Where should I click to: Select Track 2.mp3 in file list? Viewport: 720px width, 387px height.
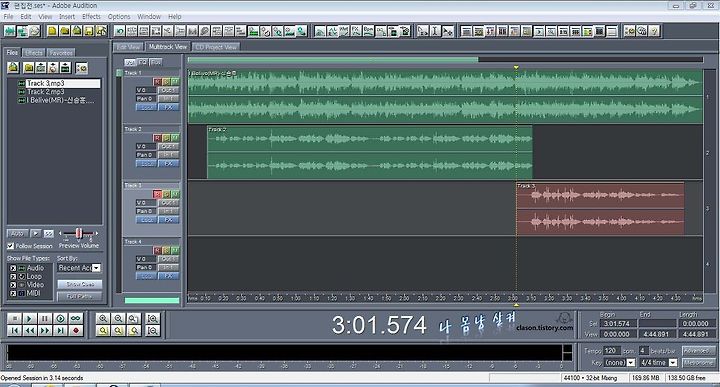(45, 92)
